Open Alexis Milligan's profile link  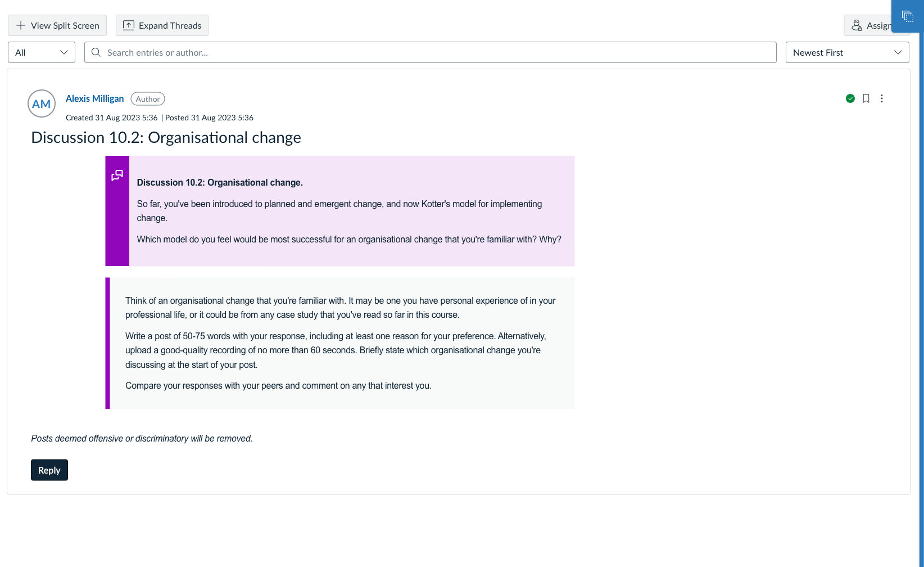point(94,98)
